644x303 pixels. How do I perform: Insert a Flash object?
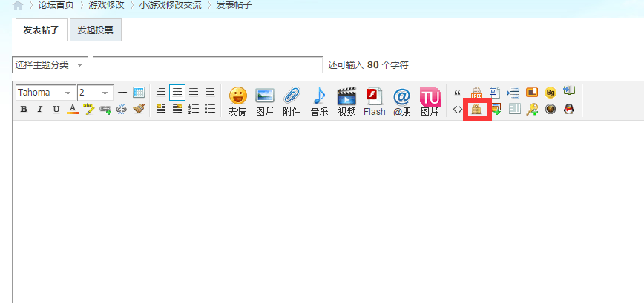pyautogui.click(x=375, y=101)
